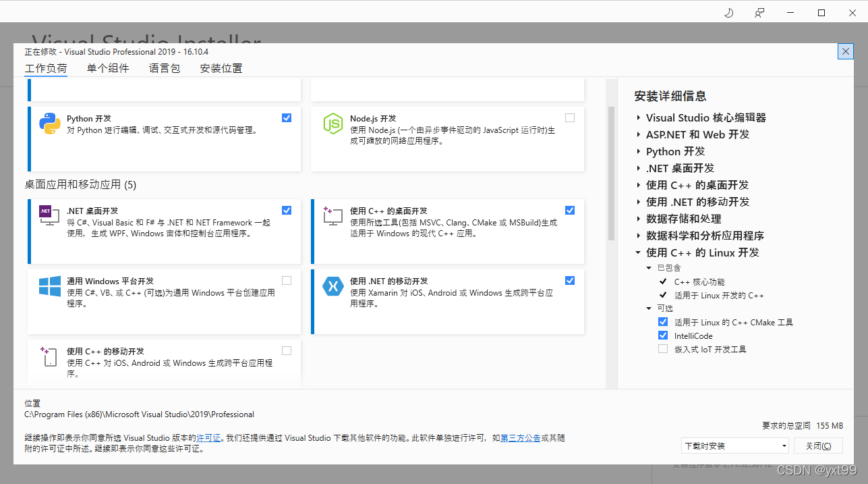This screenshot has height=484, width=868.
Task: Click the Xamarin .NET mobile development icon
Action: (333, 286)
